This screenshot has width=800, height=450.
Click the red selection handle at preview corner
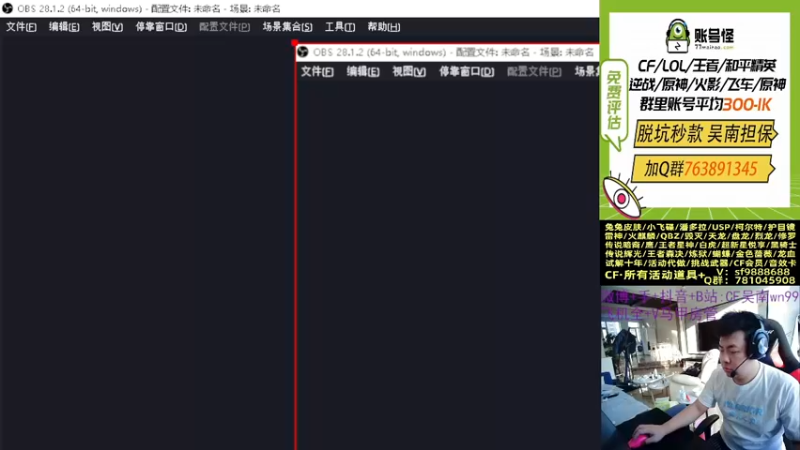point(294,43)
